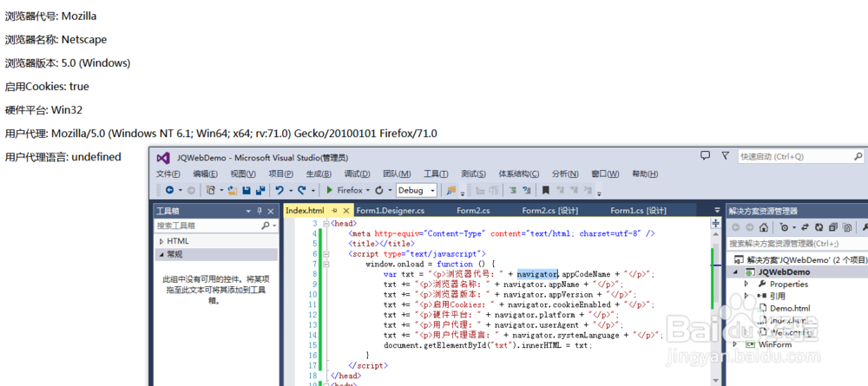This screenshot has height=386, width=868.
Task: Click the feedback speech bubble icon in title bar
Action: pos(705,156)
